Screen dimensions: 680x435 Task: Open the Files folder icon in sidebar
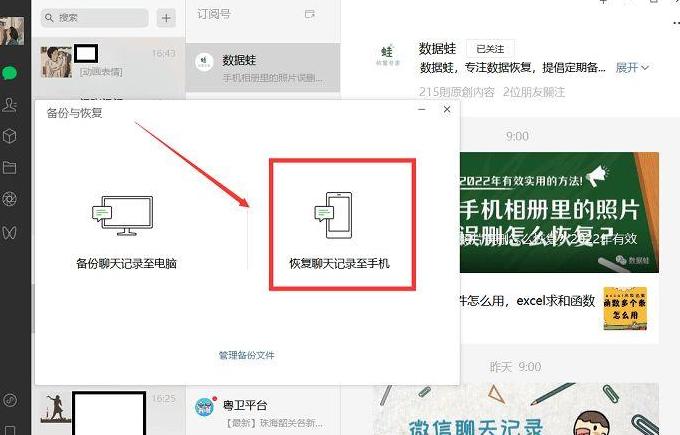click(10, 167)
